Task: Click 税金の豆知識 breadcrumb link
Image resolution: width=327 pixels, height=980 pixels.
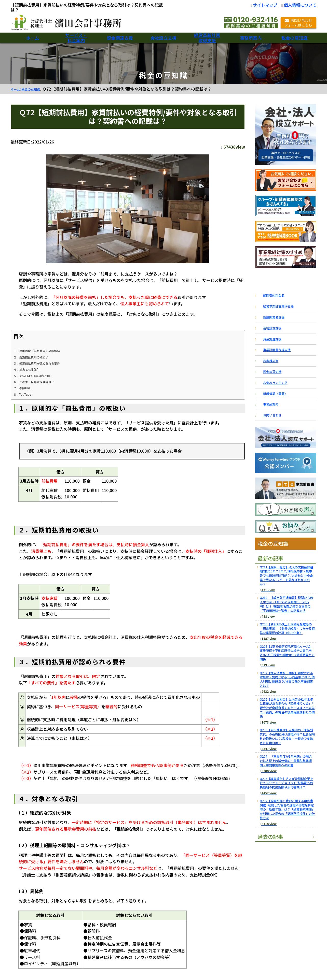Action: [x=31, y=89]
